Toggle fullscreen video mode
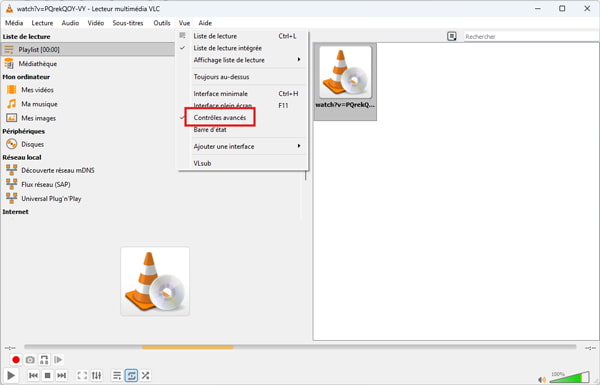This screenshot has height=385, width=600. click(82, 375)
